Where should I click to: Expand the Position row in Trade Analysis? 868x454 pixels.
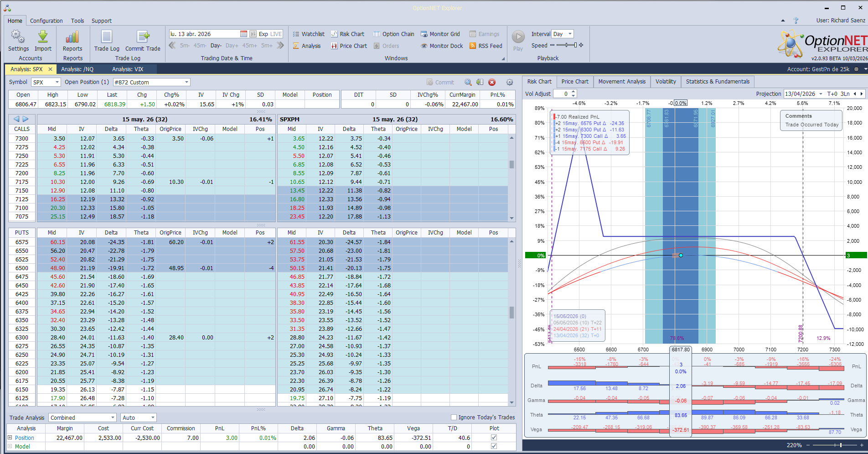(10, 438)
